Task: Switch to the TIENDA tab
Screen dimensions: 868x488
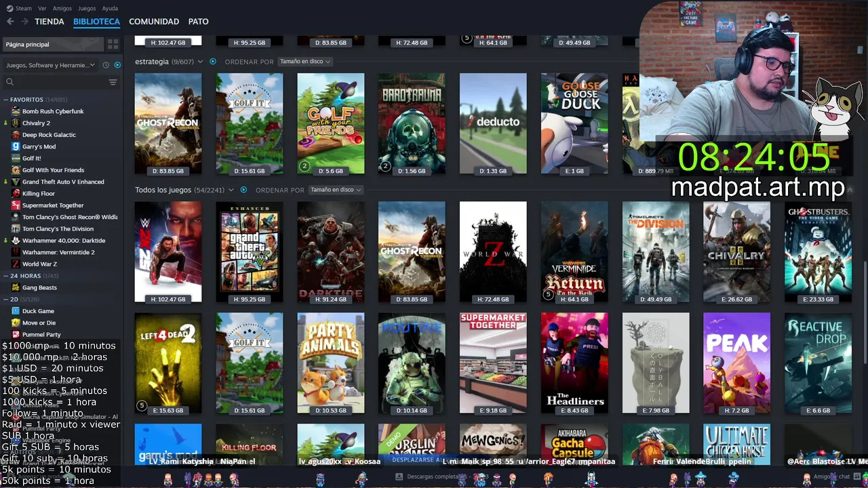Action: [x=50, y=22]
